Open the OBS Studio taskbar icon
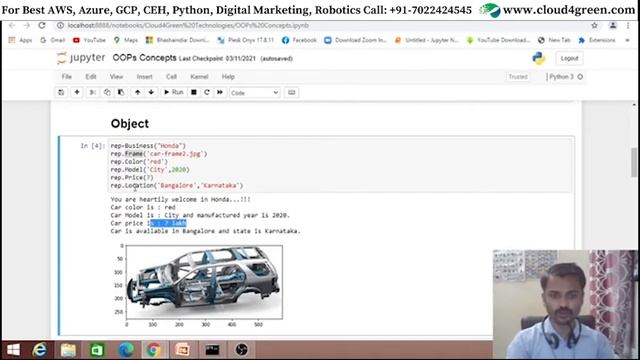The height and width of the screenshot is (360, 640). point(241,350)
